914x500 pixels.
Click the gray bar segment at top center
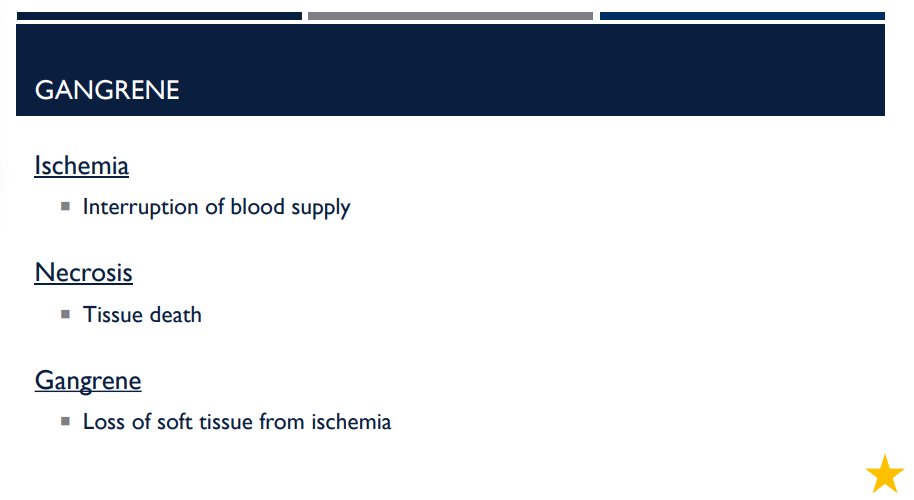450,16
